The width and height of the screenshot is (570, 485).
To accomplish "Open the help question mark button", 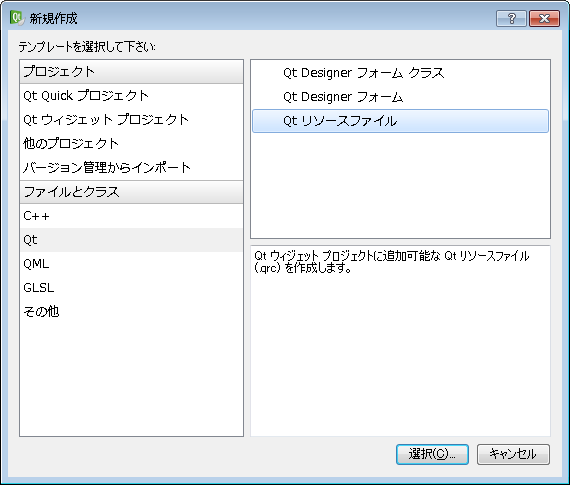I will 511,18.
